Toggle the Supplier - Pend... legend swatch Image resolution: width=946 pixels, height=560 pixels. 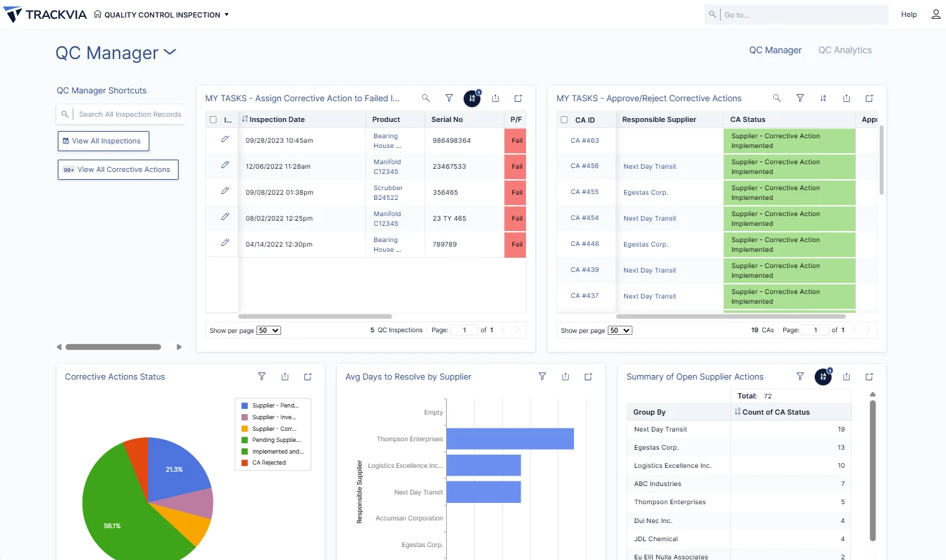pos(245,406)
